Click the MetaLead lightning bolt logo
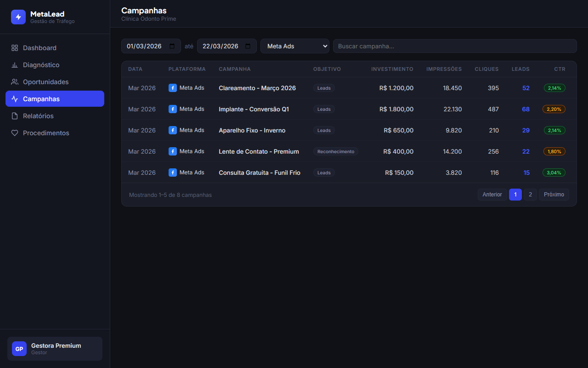The height and width of the screenshot is (368, 588). pyautogui.click(x=18, y=17)
